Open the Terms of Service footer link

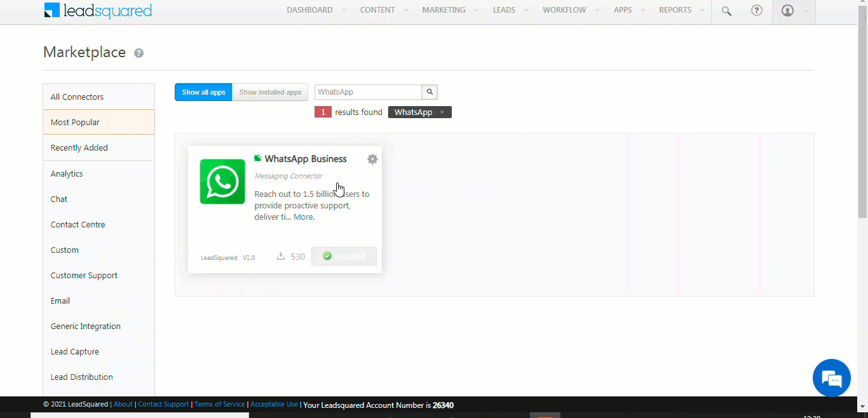(x=220, y=405)
